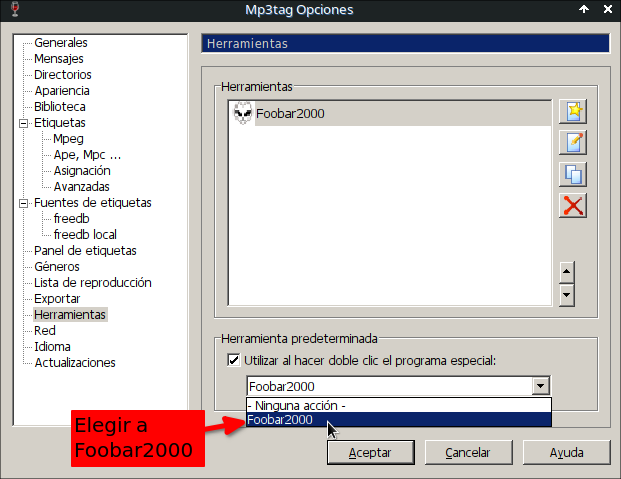The image size is (621, 479).
Task: Choose '- Ninguna acción -' from the dropdown list
Action: pyautogui.click(x=398, y=405)
